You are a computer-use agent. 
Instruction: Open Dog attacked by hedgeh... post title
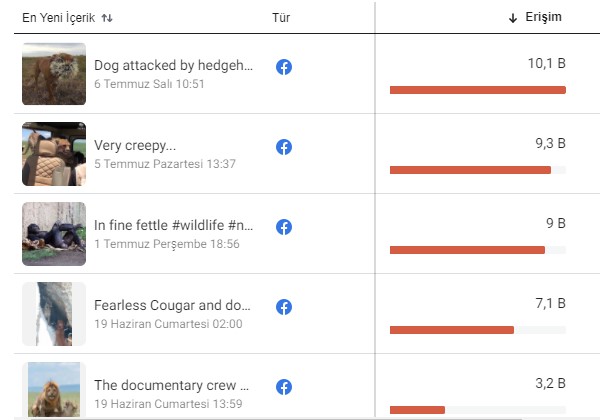(173, 65)
